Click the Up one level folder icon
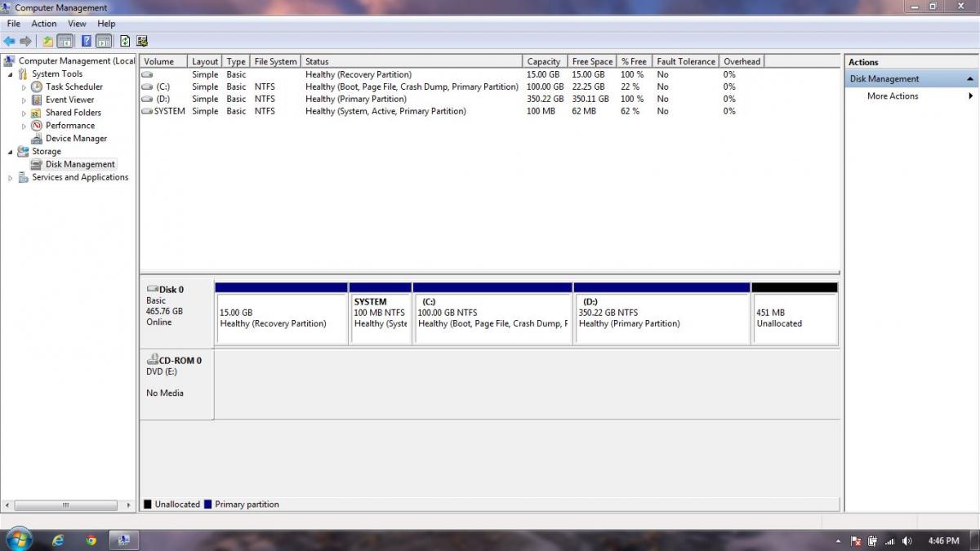980x551 pixels. coord(48,41)
